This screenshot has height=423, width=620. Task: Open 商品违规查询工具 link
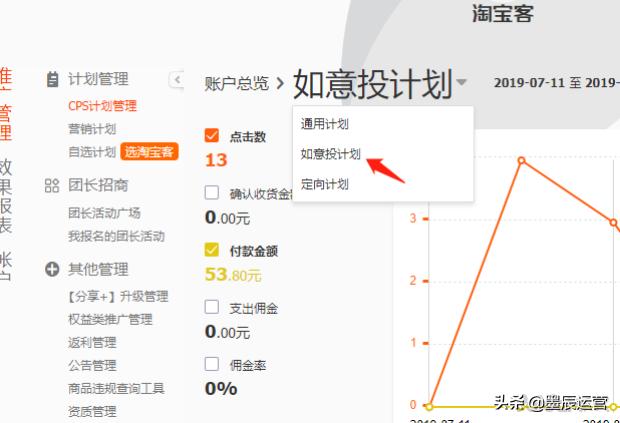[x=116, y=388]
